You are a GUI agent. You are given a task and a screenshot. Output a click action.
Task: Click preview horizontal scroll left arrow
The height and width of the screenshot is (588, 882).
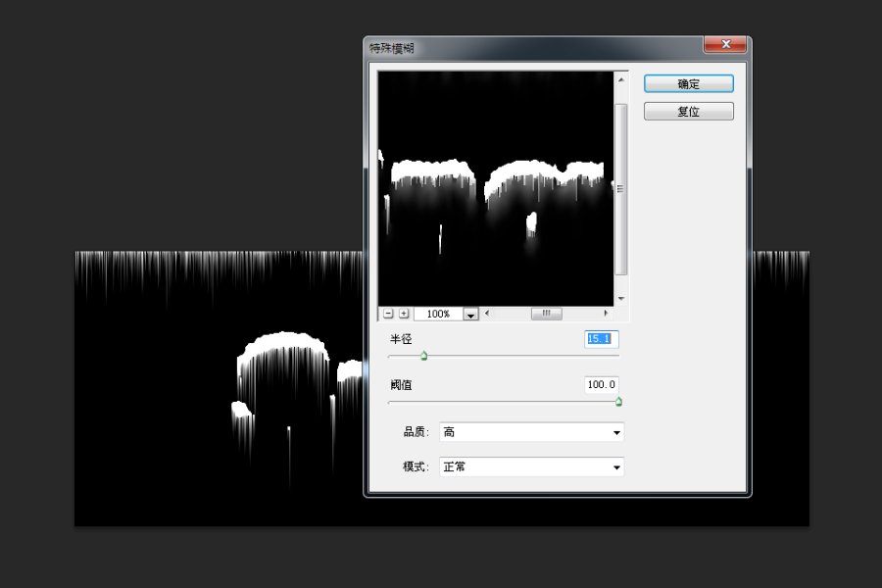click(487, 313)
